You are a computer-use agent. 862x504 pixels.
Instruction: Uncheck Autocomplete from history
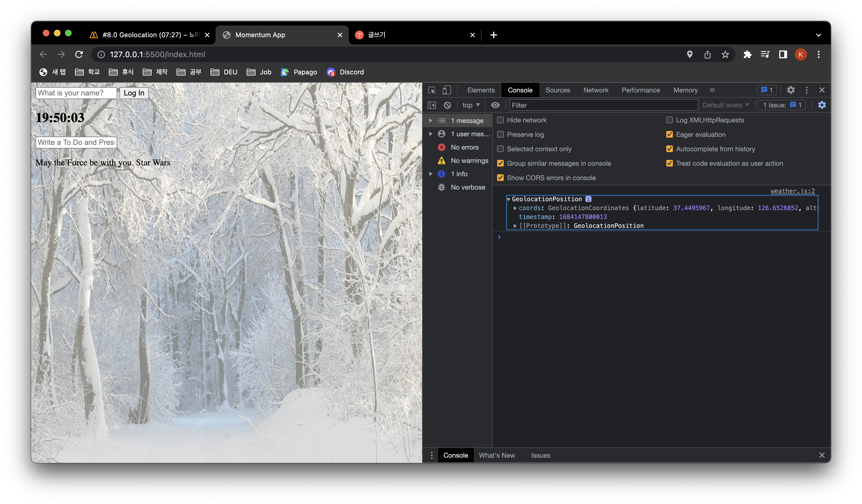(670, 149)
